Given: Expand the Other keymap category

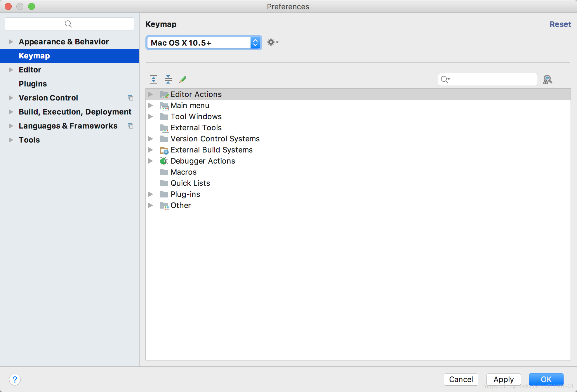Looking at the screenshot, I should 151,205.
